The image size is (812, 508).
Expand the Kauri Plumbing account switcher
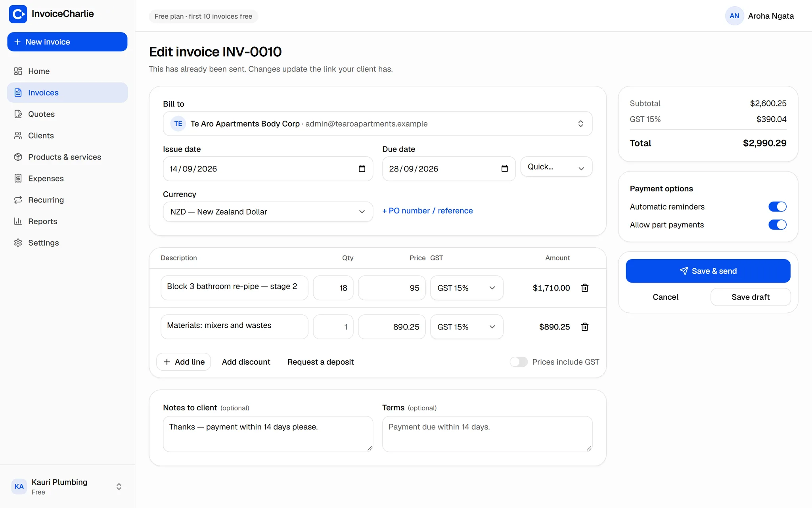click(x=119, y=487)
